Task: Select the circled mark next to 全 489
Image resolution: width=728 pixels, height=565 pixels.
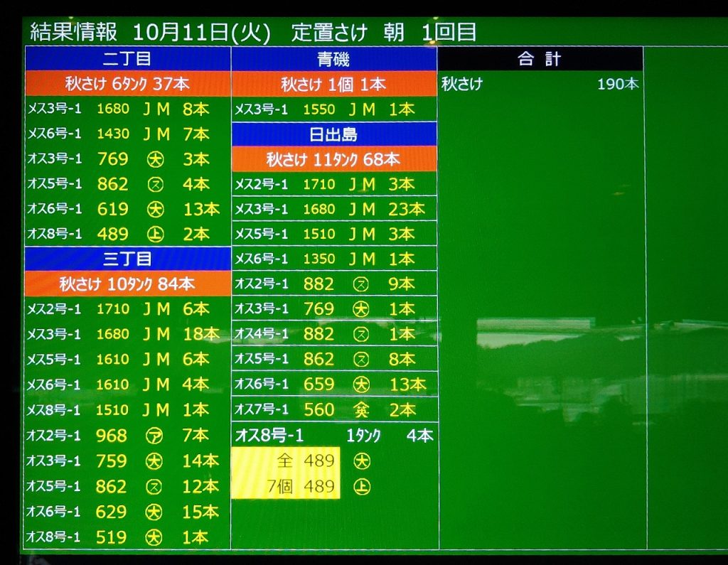Action: [x=362, y=461]
